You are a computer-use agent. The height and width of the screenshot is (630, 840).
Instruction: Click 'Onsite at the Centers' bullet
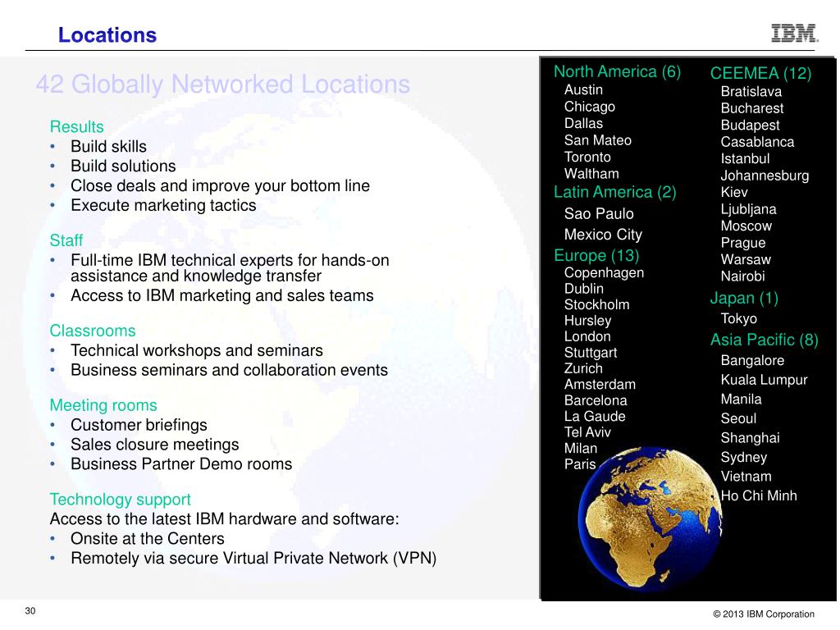[x=148, y=538]
